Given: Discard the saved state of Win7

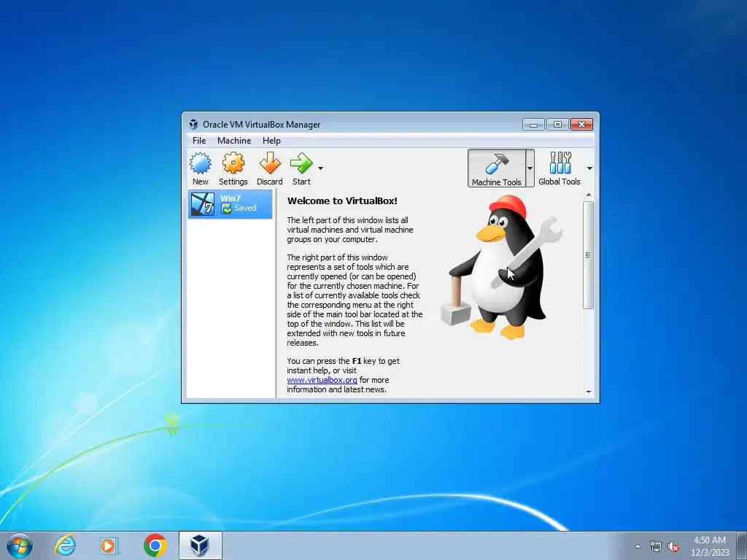Looking at the screenshot, I should point(270,168).
